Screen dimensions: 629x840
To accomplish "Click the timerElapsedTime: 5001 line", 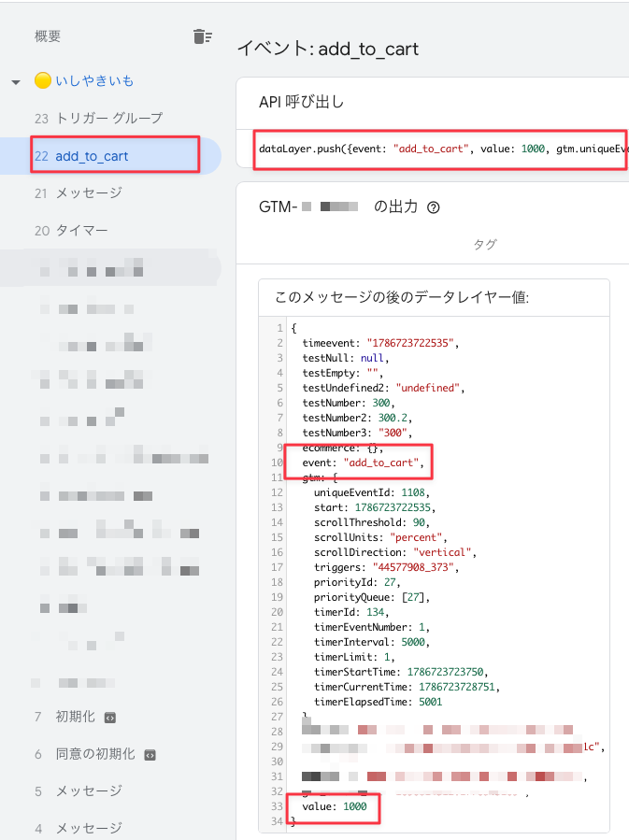I will (x=379, y=703).
